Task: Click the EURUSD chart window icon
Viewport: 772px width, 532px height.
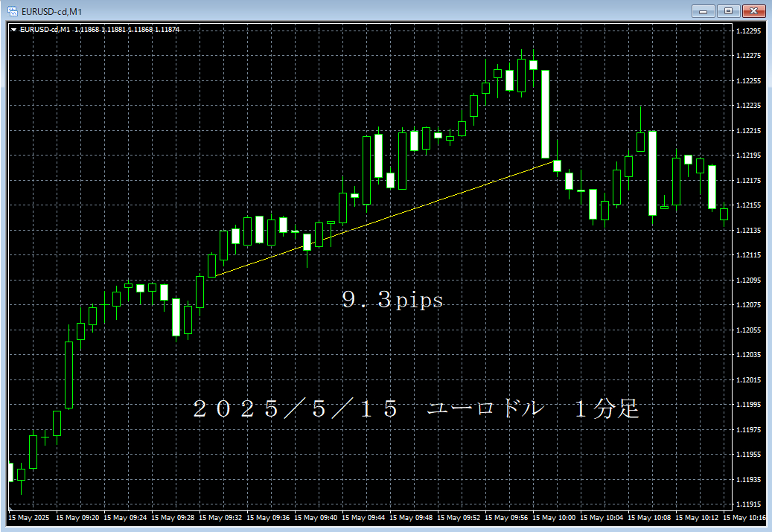Action: point(13,11)
